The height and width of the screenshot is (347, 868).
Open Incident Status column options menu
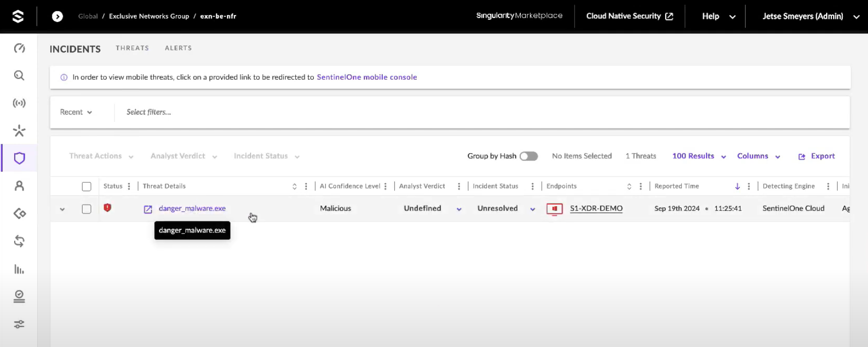click(x=533, y=186)
